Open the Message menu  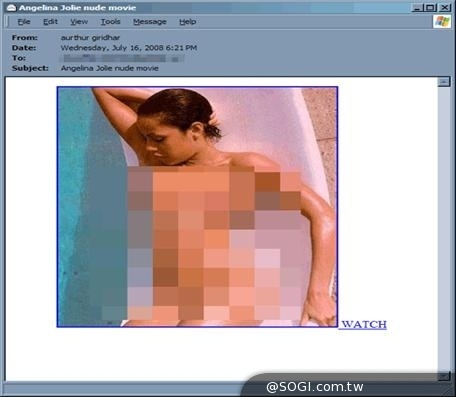(150, 22)
